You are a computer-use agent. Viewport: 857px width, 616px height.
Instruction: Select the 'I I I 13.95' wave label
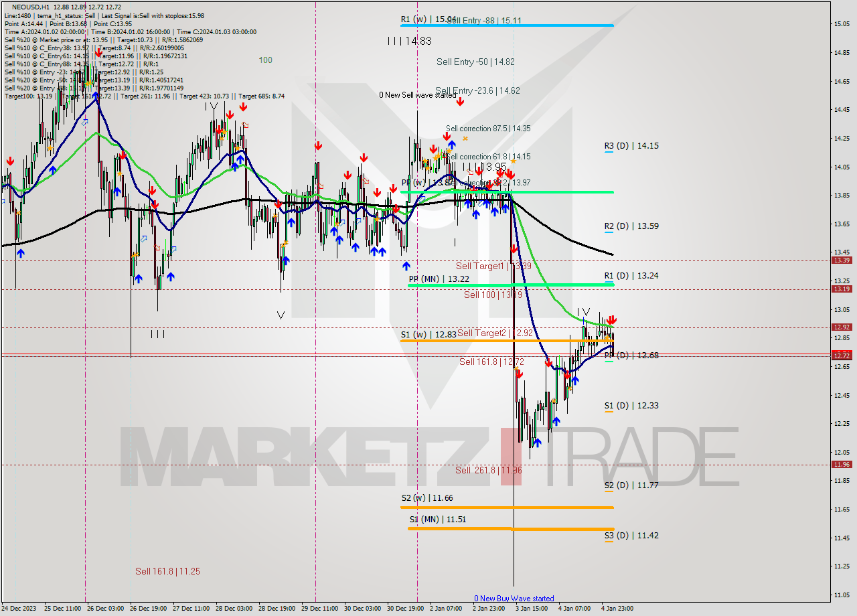click(x=484, y=167)
